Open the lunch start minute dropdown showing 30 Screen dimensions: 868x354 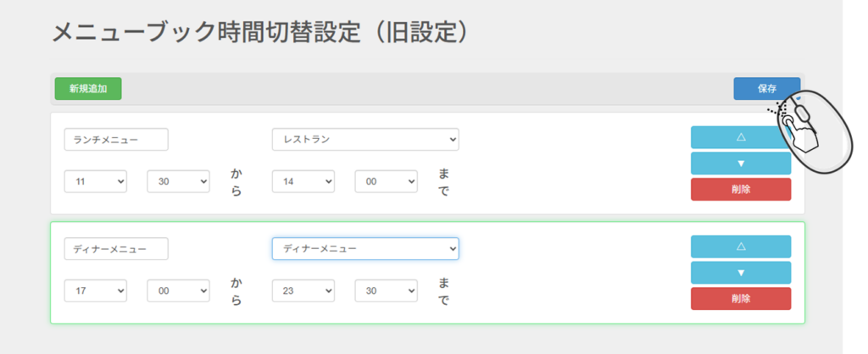pos(178,181)
